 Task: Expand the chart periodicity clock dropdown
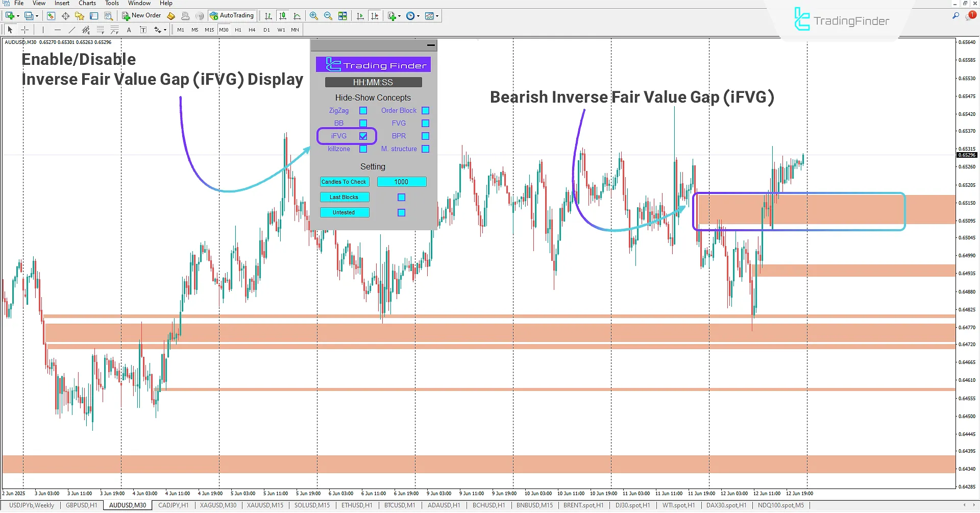pyautogui.click(x=419, y=16)
